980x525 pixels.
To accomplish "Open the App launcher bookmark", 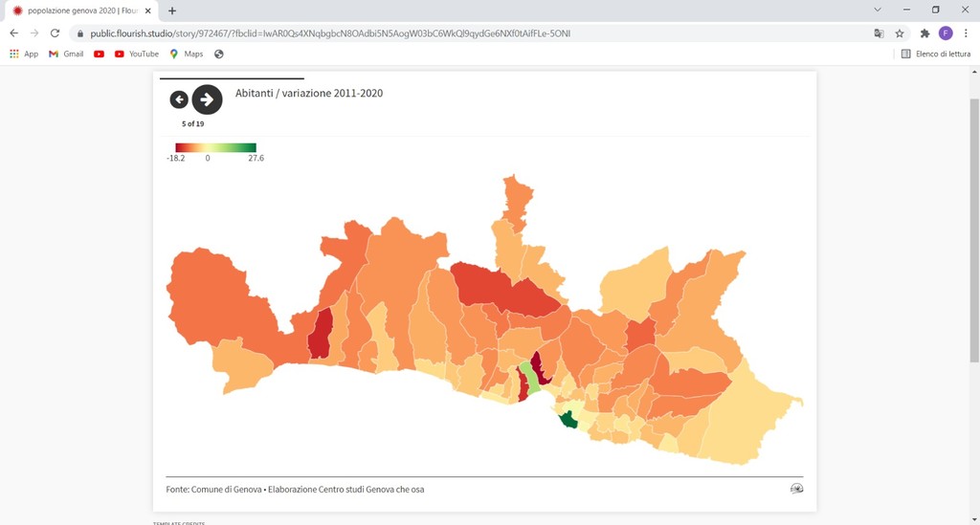I will click(x=24, y=54).
